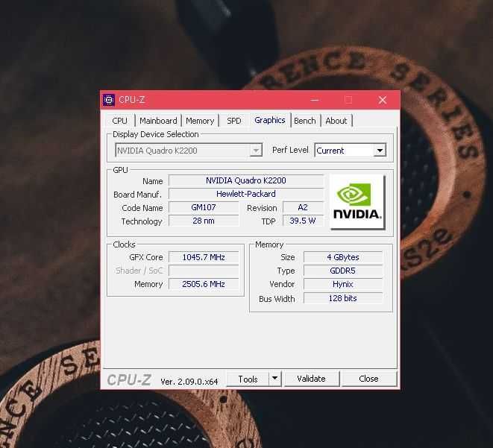The width and height of the screenshot is (493, 448).
Task: Click the 28 nm technology value
Action: pyautogui.click(x=204, y=221)
